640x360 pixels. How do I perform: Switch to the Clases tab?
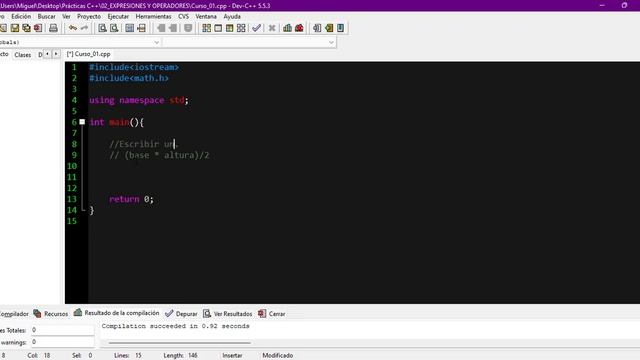coord(22,54)
